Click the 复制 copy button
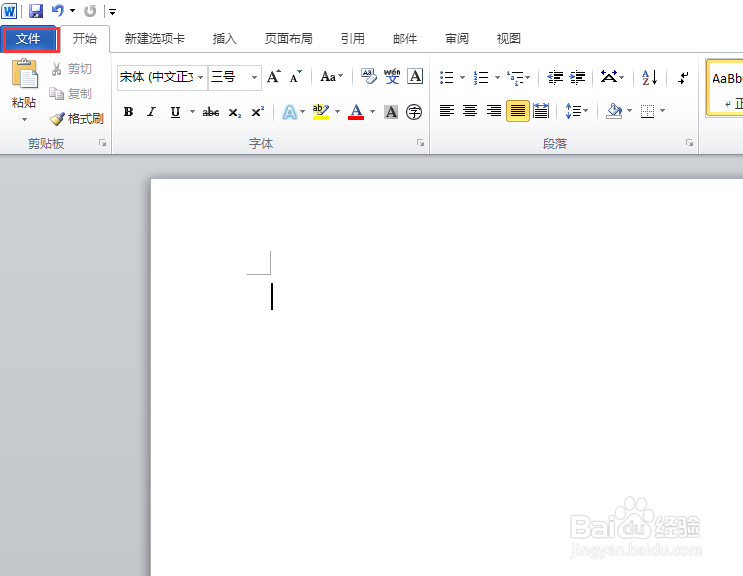Image resolution: width=743 pixels, height=576 pixels. (71, 94)
